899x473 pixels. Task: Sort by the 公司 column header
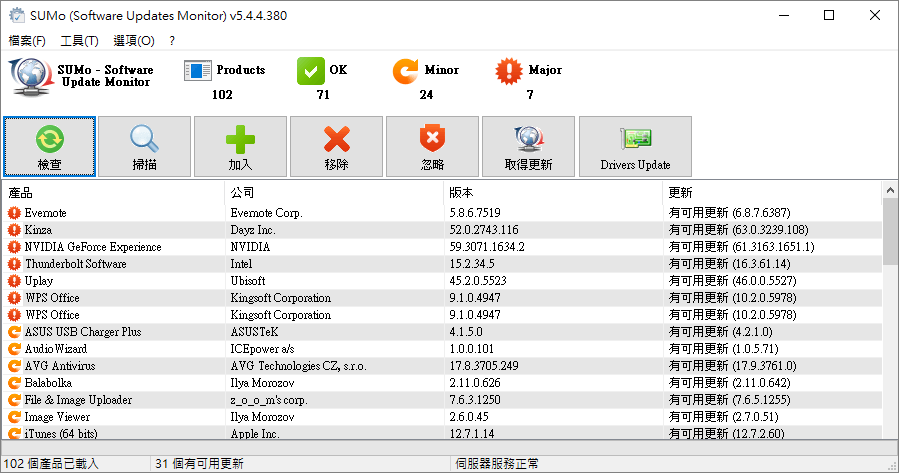pos(334,193)
